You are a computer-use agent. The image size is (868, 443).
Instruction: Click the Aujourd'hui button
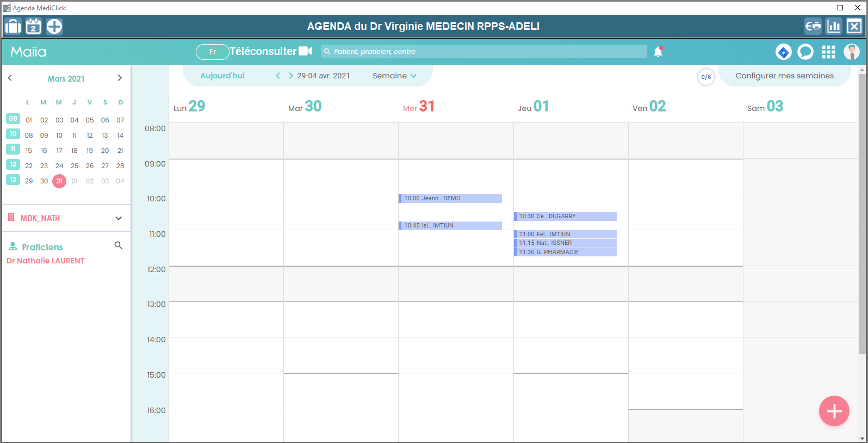222,76
